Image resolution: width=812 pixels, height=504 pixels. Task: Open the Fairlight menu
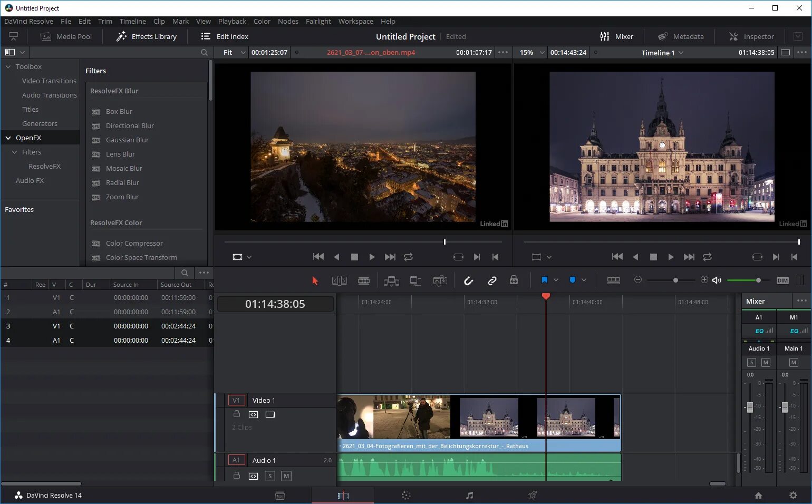(318, 22)
